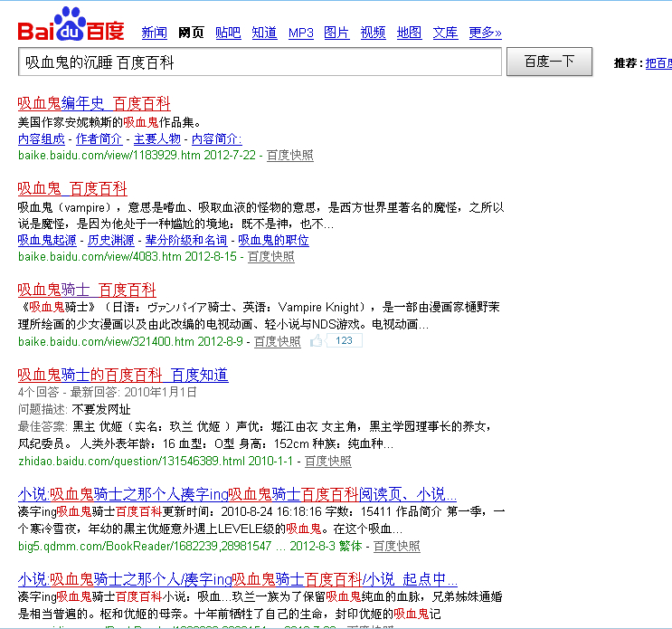Click the 繁体 link in big5.qdmm.com result

[351, 547]
